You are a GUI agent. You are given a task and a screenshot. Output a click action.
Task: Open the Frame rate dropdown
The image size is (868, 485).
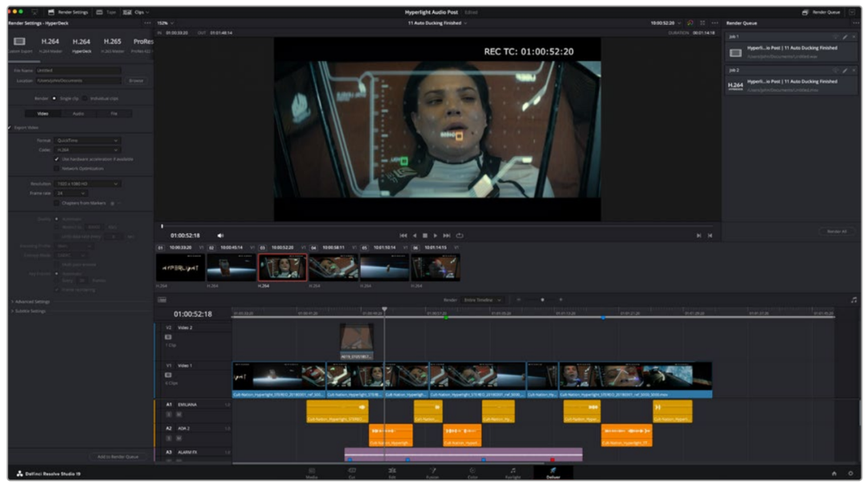point(71,193)
